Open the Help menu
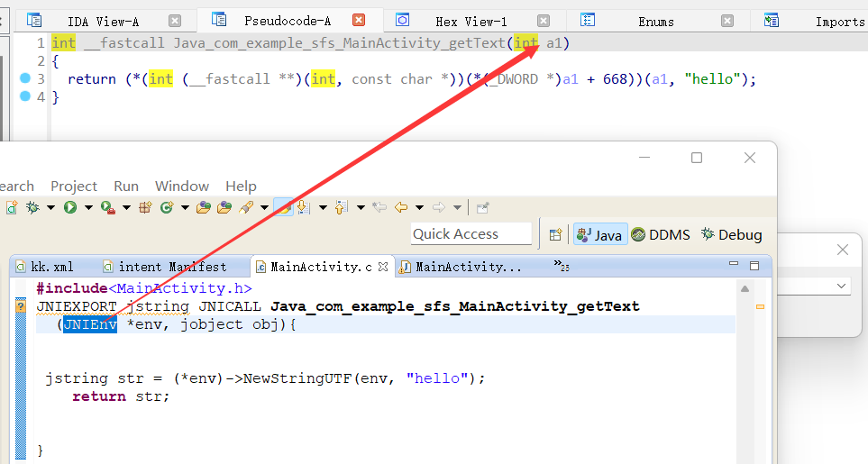The image size is (868, 464). 241,187
